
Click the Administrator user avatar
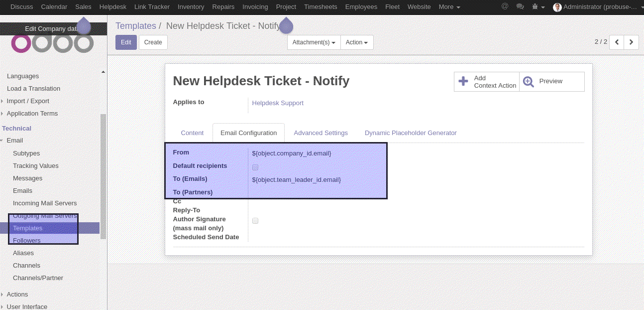pyautogui.click(x=557, y=7)
